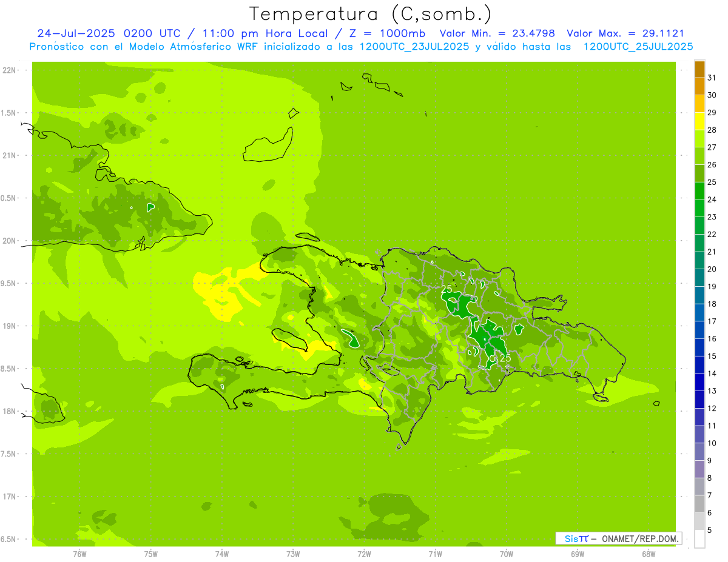728x562 pixels.
Task: Click the "72W" longitude axis label
Action: (364, 554)
